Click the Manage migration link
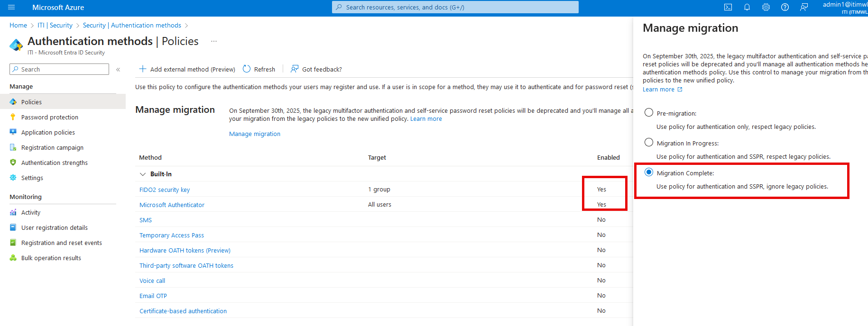The height and width of the screenshot is (326, 868). [x=255, y=134]
